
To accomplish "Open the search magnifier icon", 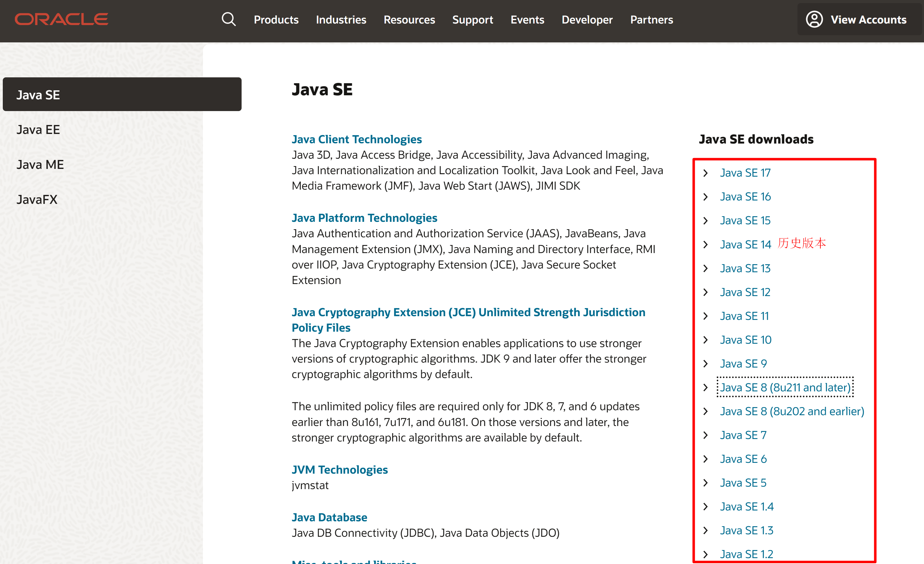I will pyautogui.click(x=229, y=19).
